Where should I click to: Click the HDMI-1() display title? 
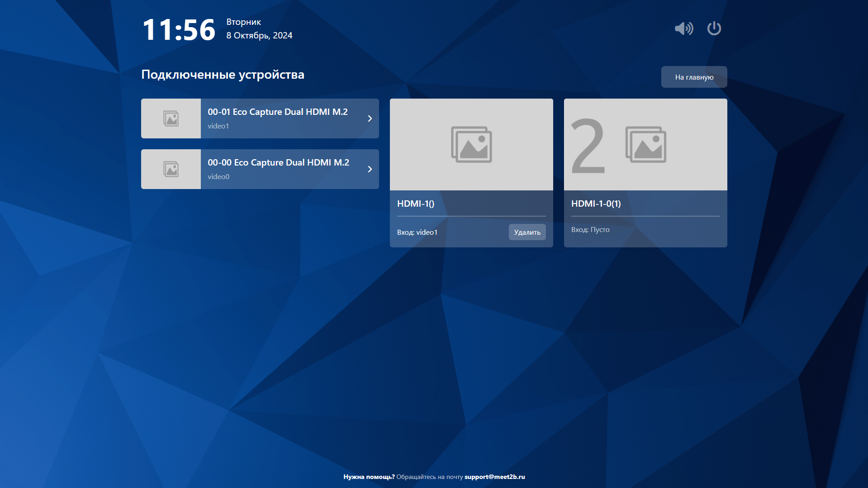click(x=416, y=204)
